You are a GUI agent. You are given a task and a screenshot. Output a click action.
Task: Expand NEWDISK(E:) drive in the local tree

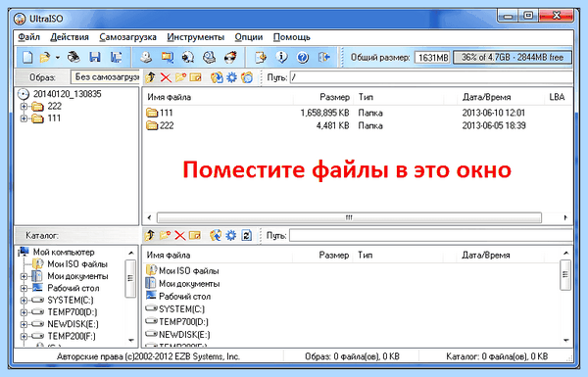(24, 324)
